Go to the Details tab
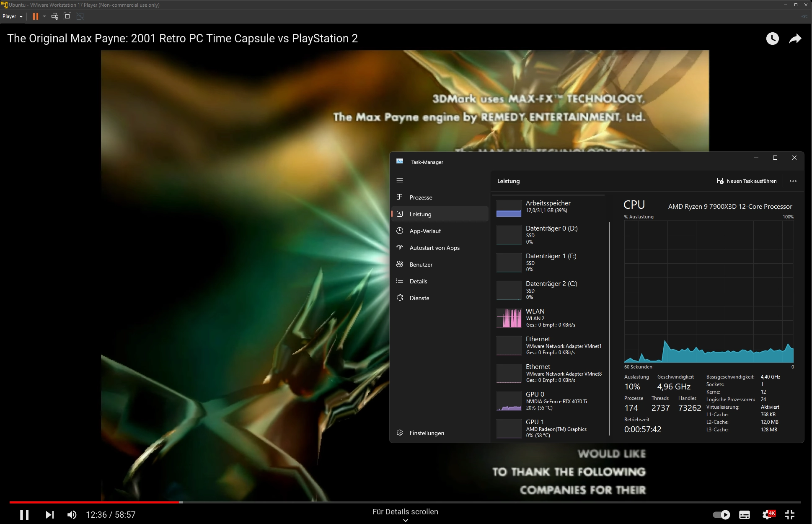 tap(440, 281)
